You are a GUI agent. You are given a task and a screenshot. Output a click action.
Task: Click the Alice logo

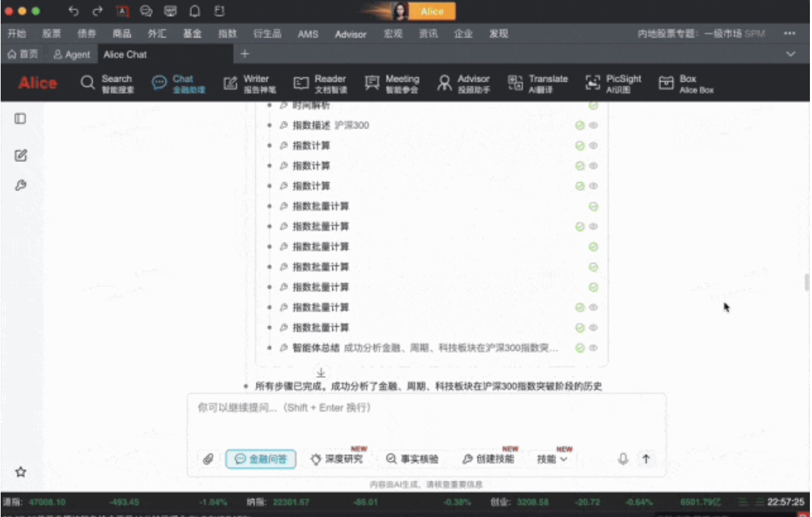pos(38,83)
